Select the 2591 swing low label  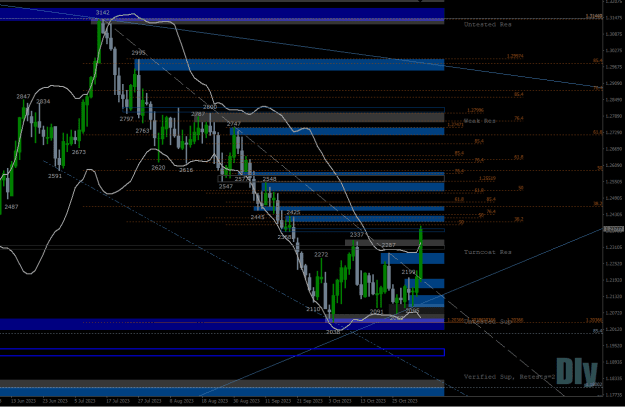55,176
